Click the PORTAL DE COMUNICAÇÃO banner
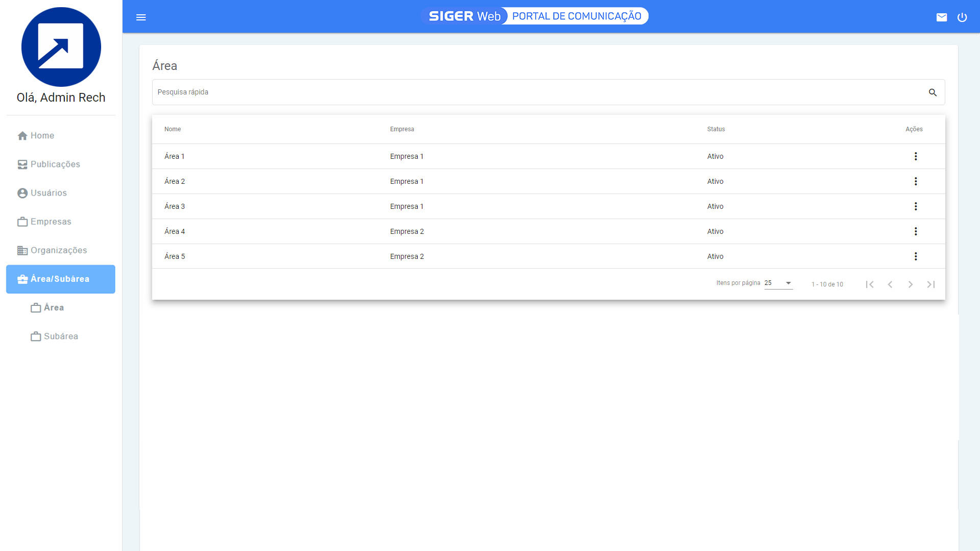 tap(576, 16)
